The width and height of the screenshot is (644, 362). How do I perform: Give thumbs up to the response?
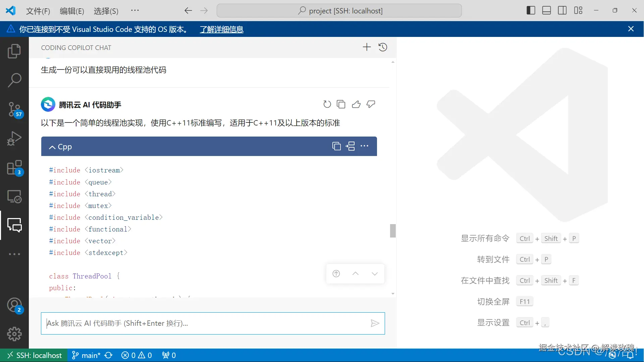(x=356, y=104)
